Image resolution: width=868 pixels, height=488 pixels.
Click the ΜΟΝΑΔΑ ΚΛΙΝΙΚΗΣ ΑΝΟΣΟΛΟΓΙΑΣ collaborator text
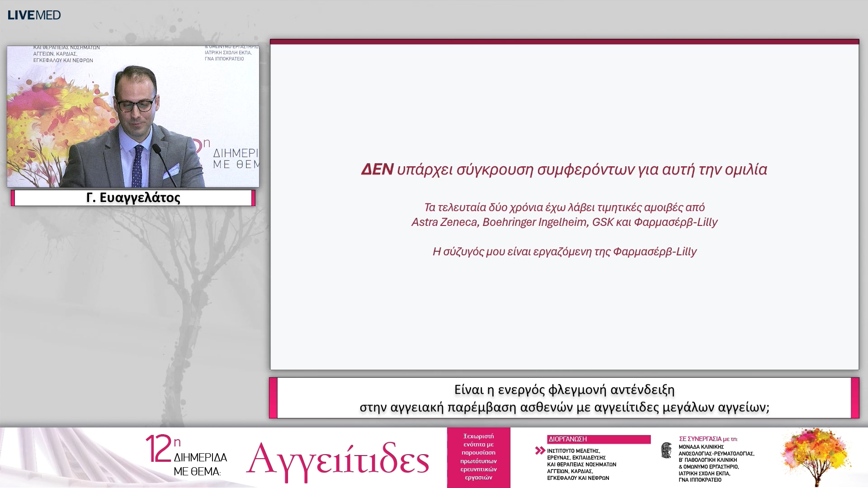coord(716,463)
